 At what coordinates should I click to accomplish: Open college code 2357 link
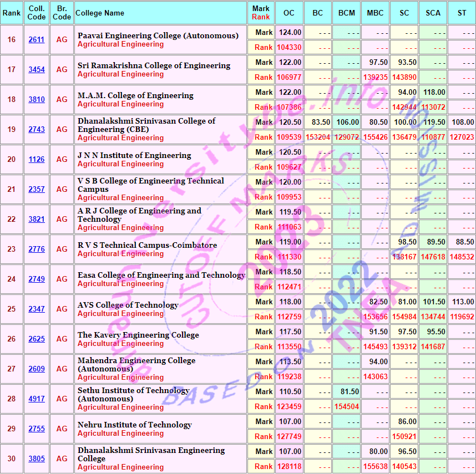coord(37,190)
